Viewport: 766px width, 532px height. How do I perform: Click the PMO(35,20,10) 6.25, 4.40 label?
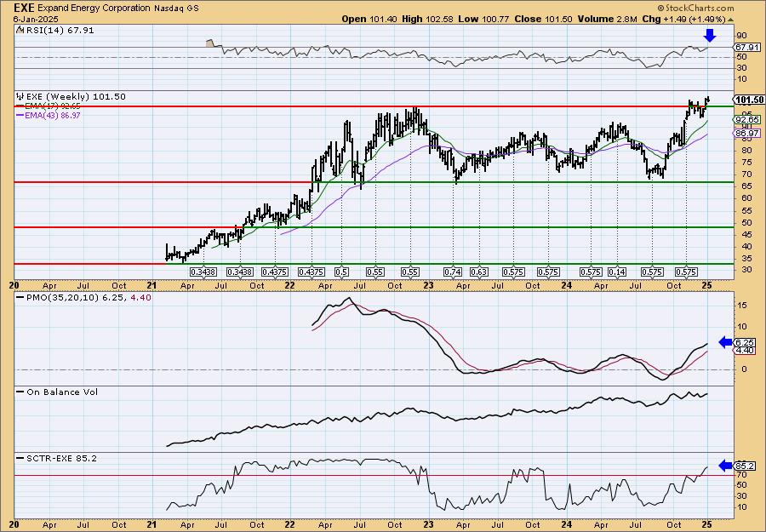point(89,297)
